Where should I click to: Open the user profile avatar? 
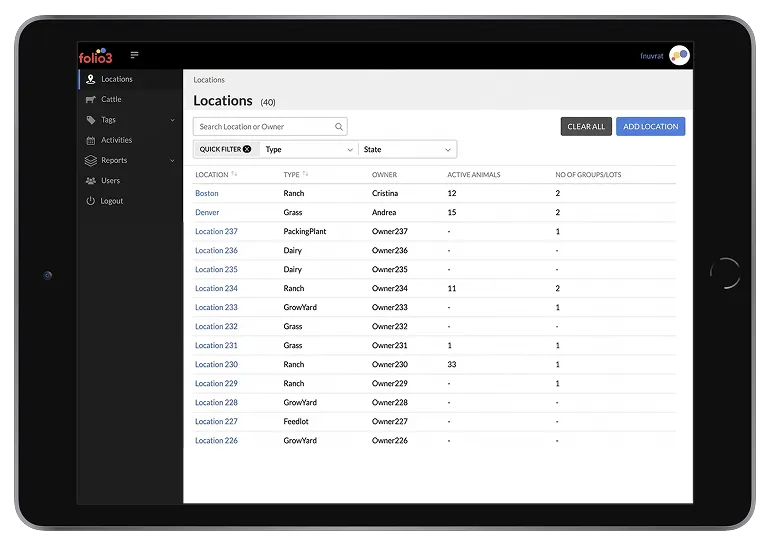pyautogui.click(x=679, y=55)
